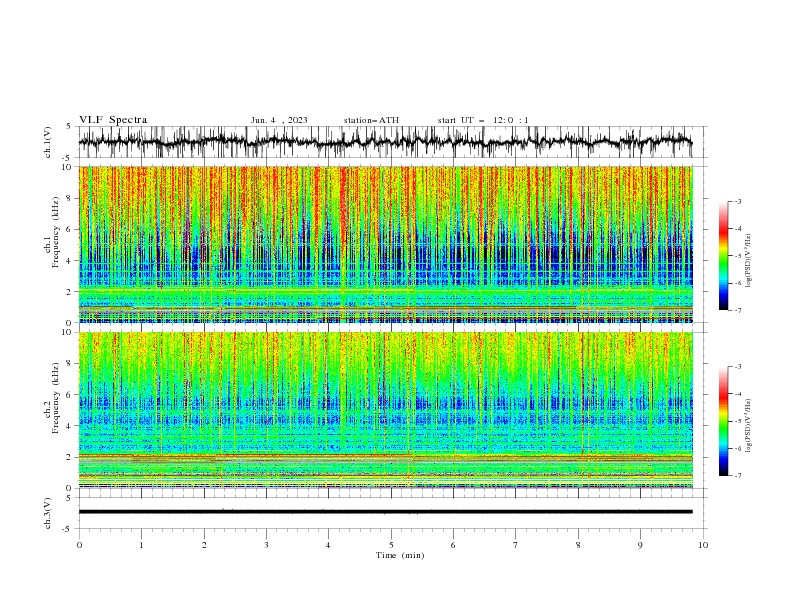The image size is (792, 612).
Task: Click ch.2 frequency axis tick "6"
Action: (x=71, y=394)
